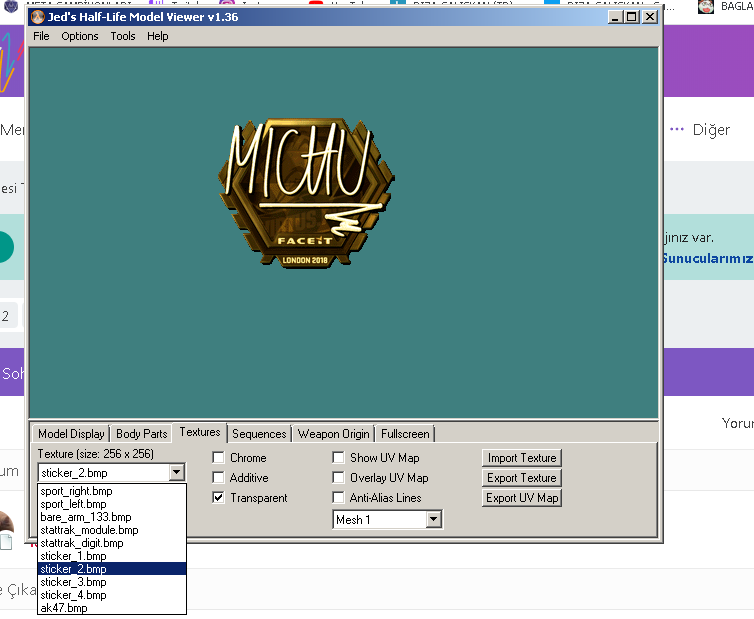Click the Half-Life Model Viewer title icon
Screen dimensions: 754x619
(38, 17)
